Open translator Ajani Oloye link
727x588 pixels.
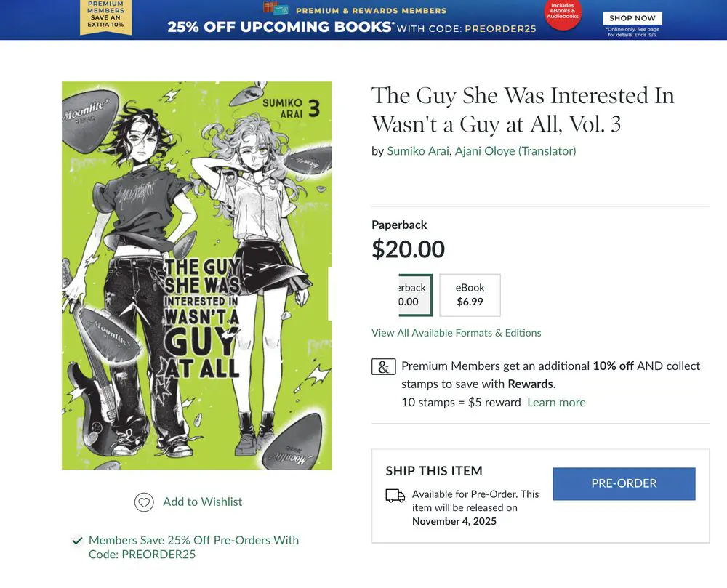tap(515, 151)
